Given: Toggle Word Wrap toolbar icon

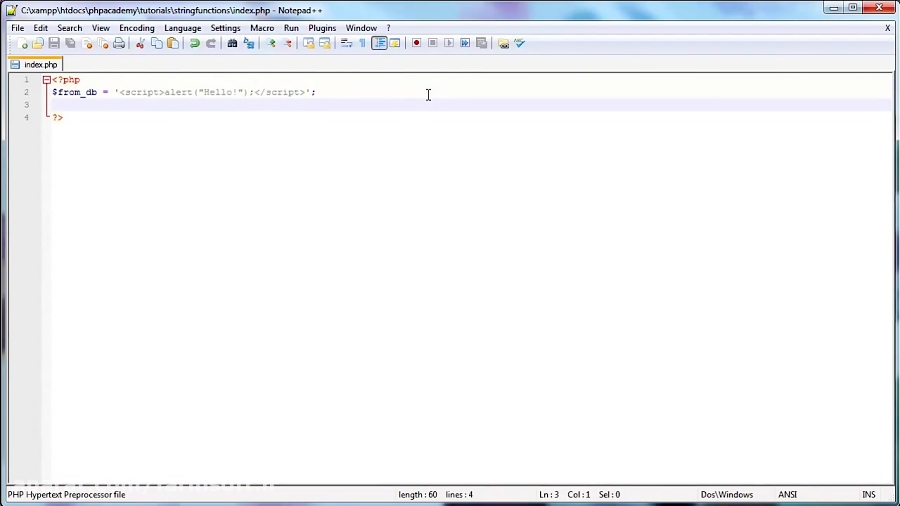Looking at the screenshot, I should point(346,44).
